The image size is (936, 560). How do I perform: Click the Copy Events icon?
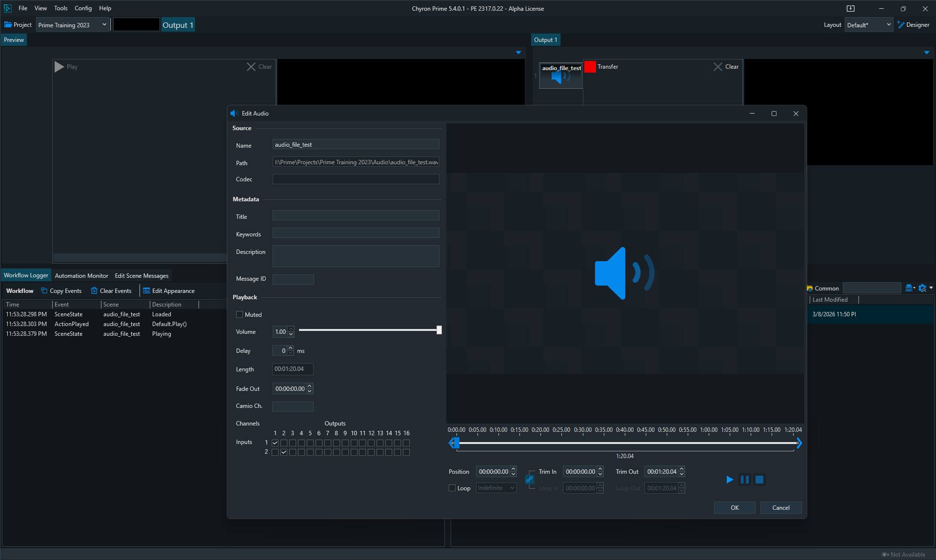(x=44, y=291)
